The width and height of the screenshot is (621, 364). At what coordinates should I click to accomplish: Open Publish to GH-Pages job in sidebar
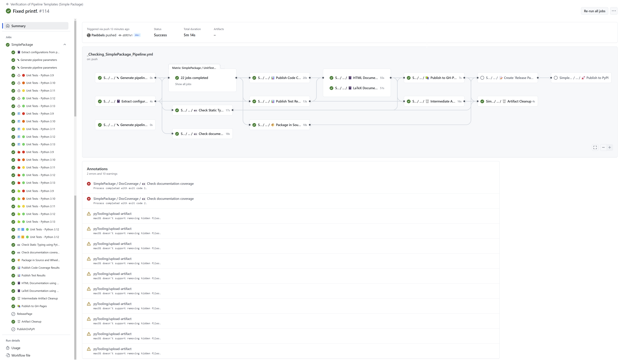point(34,306)
